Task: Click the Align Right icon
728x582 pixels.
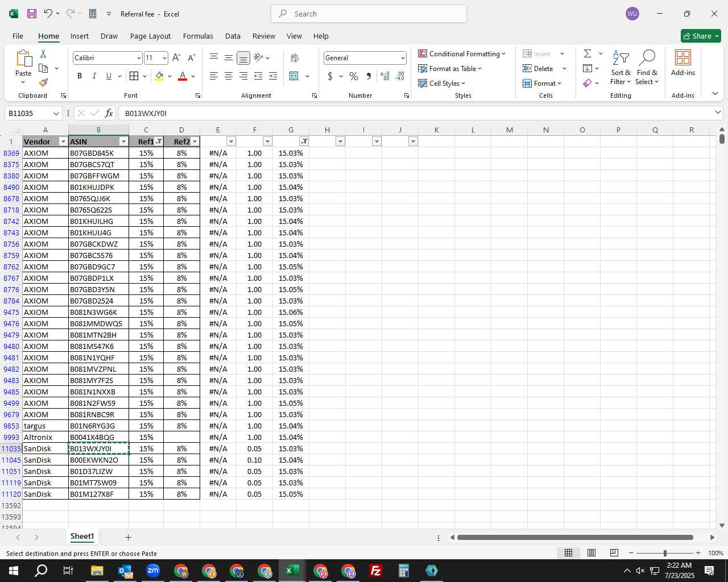Action: [x=243, y=76]
